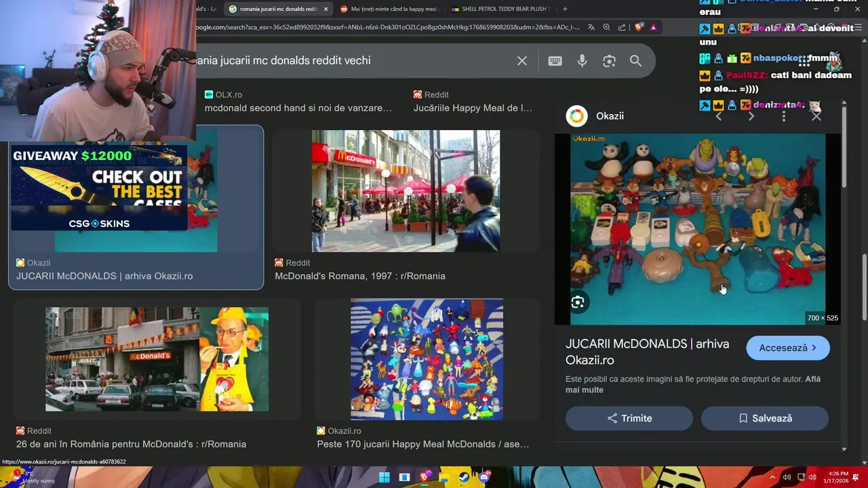The height and width of the screenshot is (488, 868).
Task: Click the zoom magnifier in address bar
Action: click(x=606, y=27)
